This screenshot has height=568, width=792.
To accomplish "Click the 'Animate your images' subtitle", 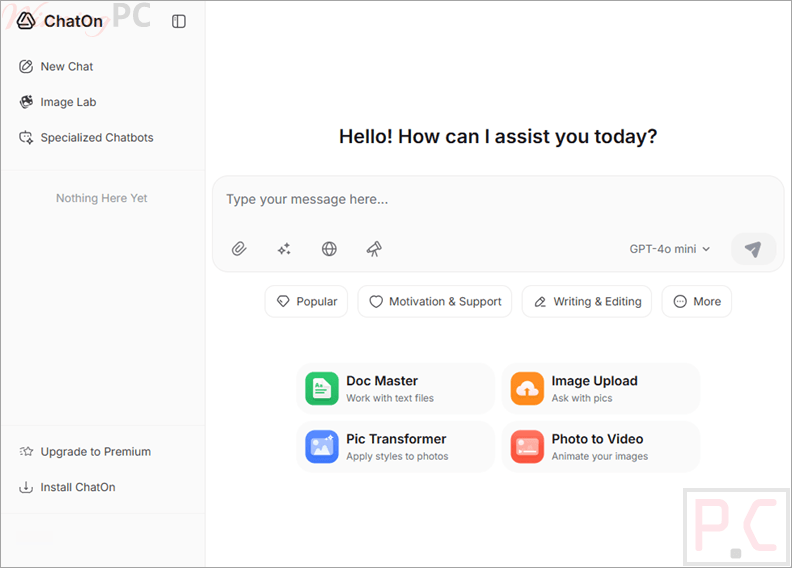I will pos(600,456).
